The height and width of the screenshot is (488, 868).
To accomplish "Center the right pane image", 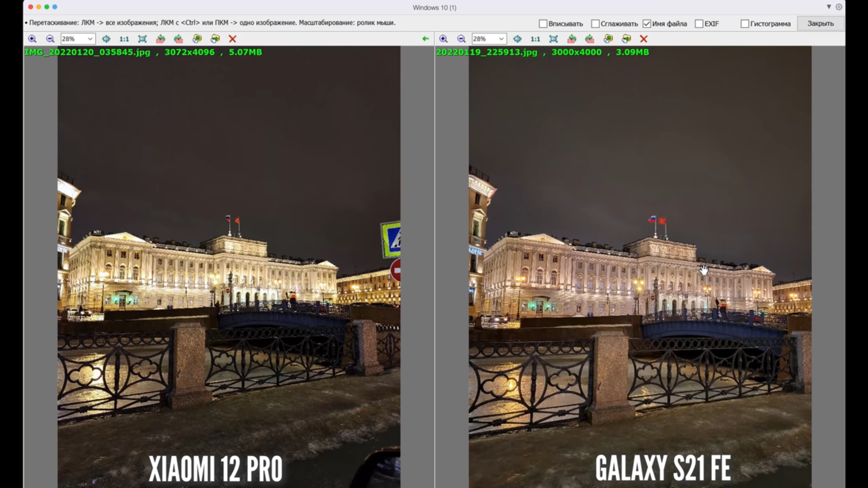I will pos(517,39).
